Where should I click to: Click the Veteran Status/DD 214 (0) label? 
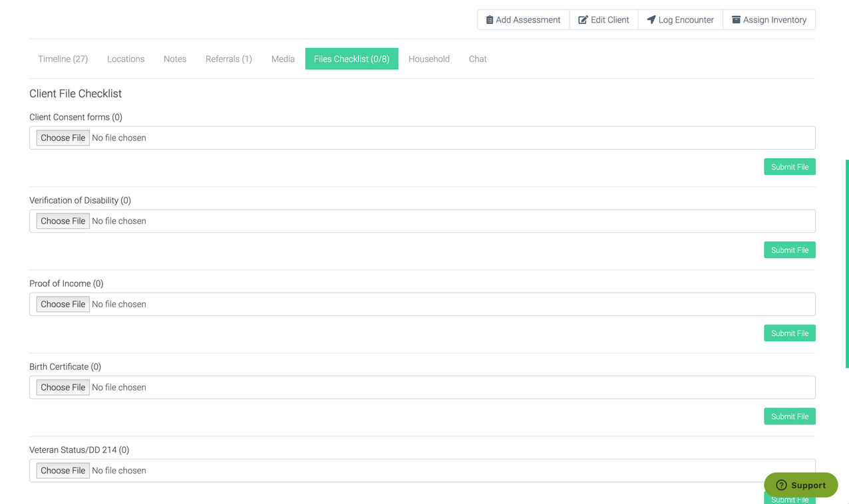point(79,449)
